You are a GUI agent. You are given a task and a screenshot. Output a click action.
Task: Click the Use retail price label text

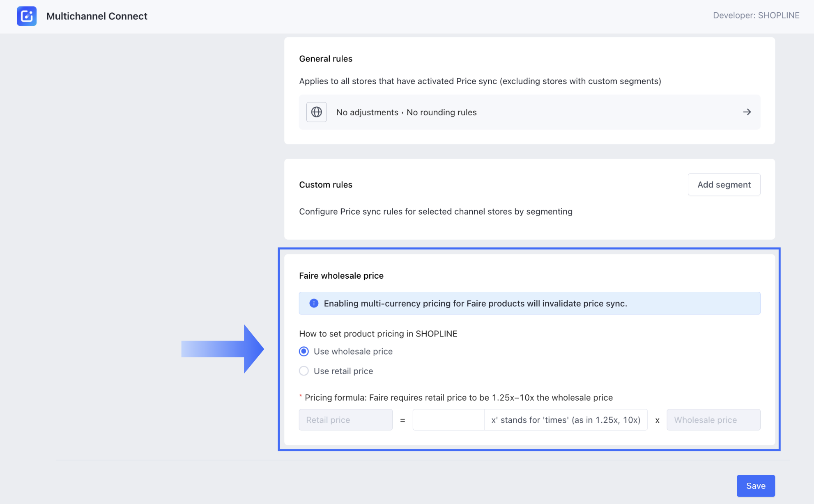(x=343, y=371)
